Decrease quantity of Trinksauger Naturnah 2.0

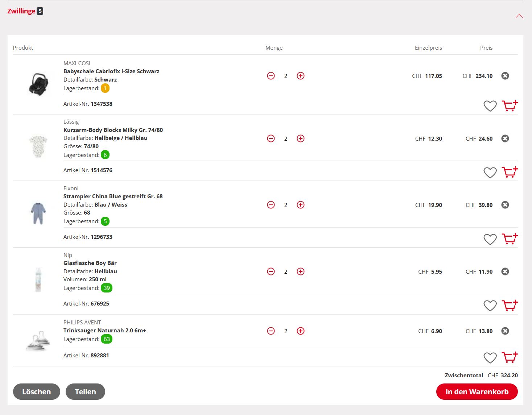(x=271, y=331)
